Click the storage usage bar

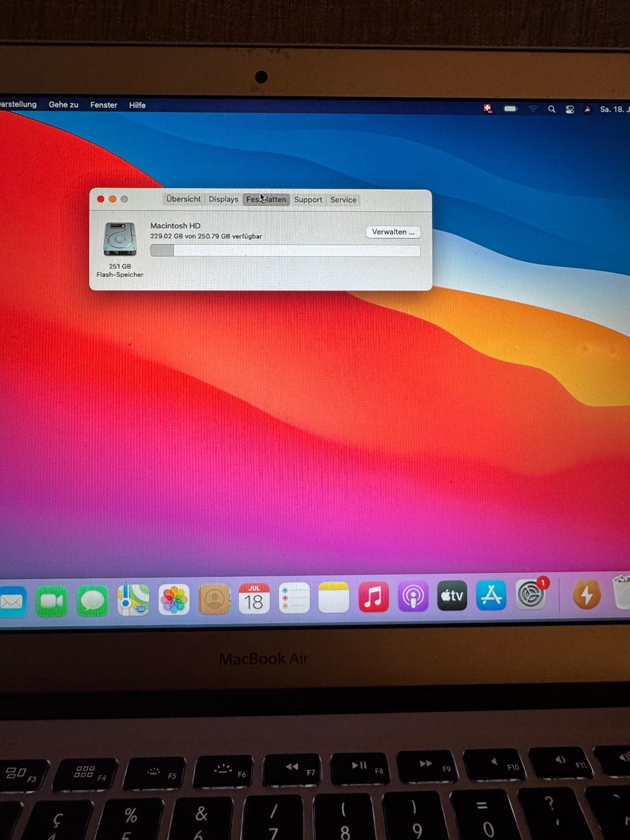click(285, 250)
